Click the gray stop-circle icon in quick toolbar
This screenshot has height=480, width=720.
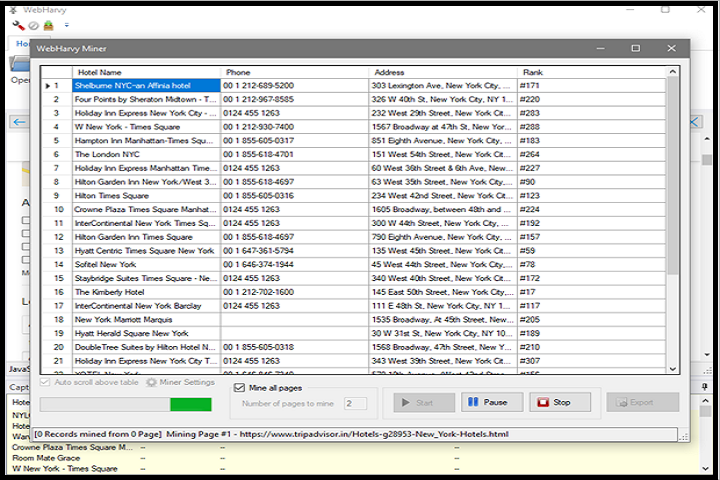33,25
